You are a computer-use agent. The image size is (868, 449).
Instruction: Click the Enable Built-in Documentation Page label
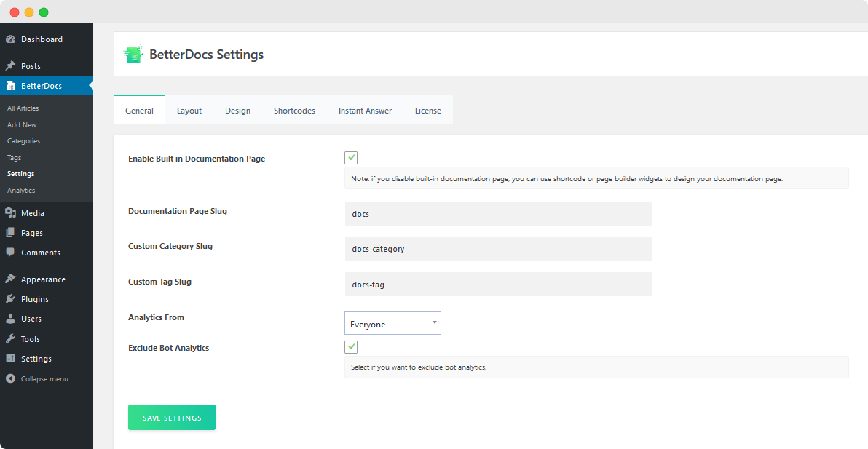pos(197,159)
